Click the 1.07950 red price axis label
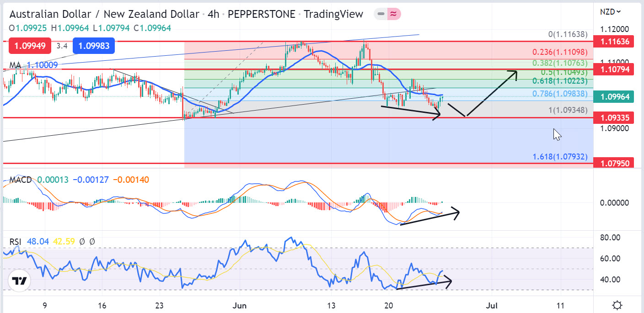 613,163
